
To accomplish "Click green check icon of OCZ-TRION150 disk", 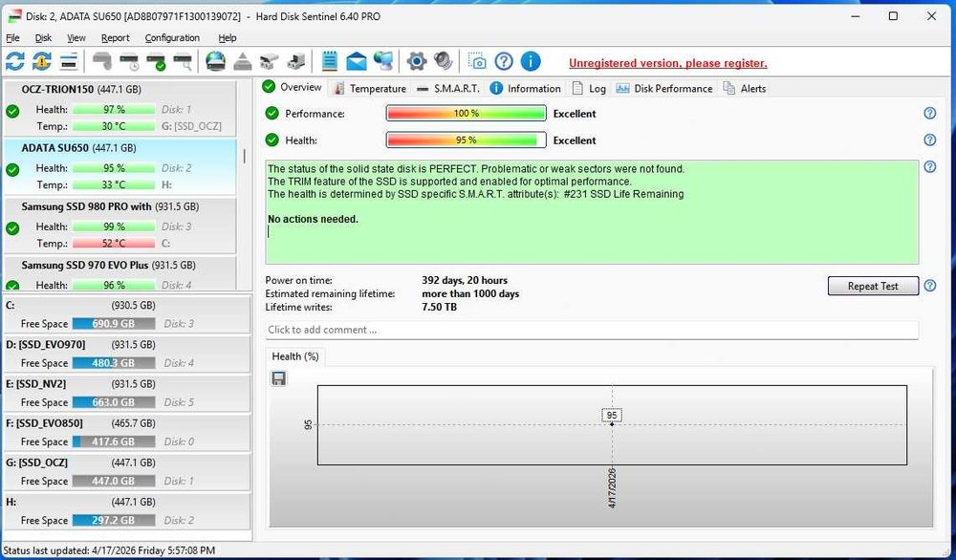I will (12, 111).
